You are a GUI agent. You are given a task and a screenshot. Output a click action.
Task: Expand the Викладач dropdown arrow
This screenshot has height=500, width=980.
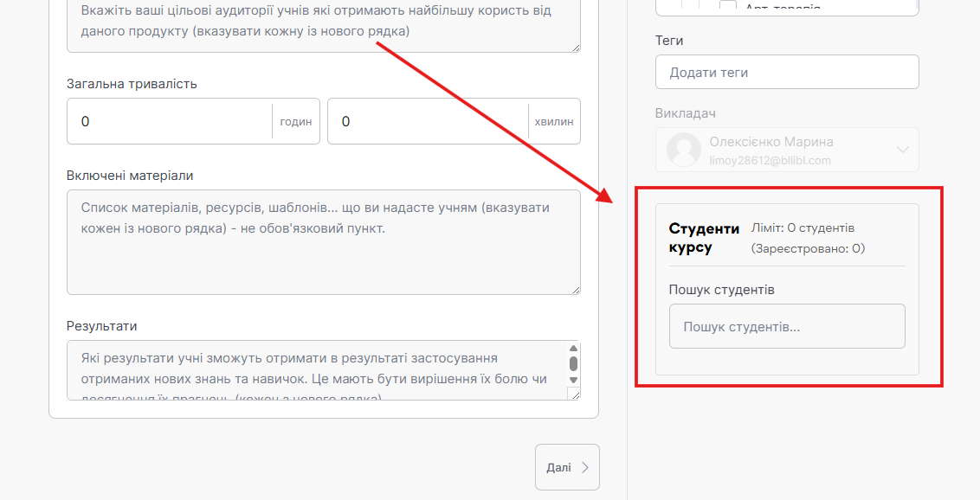pyautogui.click(x=903, y=151)
